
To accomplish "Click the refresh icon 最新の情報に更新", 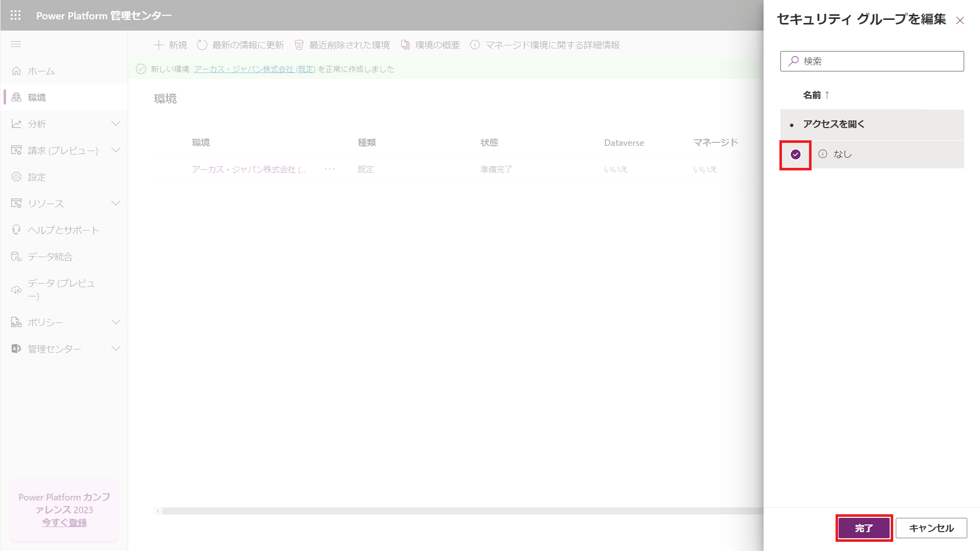I will [x=202, y=45].
